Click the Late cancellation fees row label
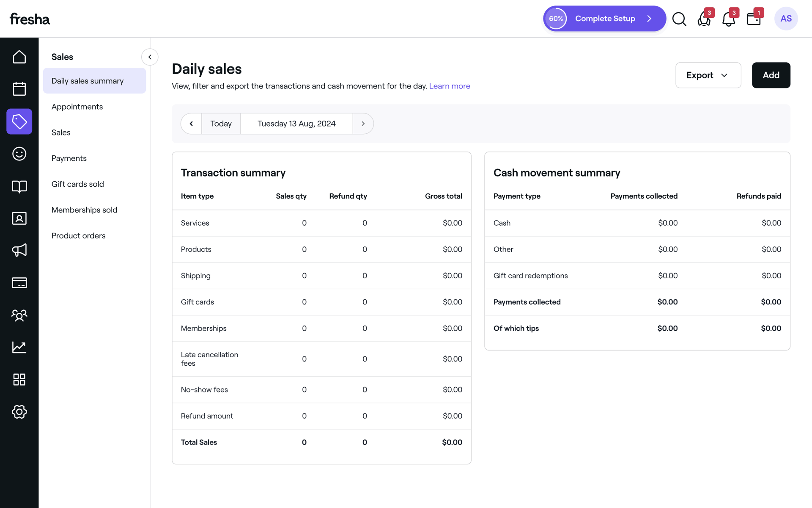The height and width of the screenshot is (508, 812). tap(209, 359)
